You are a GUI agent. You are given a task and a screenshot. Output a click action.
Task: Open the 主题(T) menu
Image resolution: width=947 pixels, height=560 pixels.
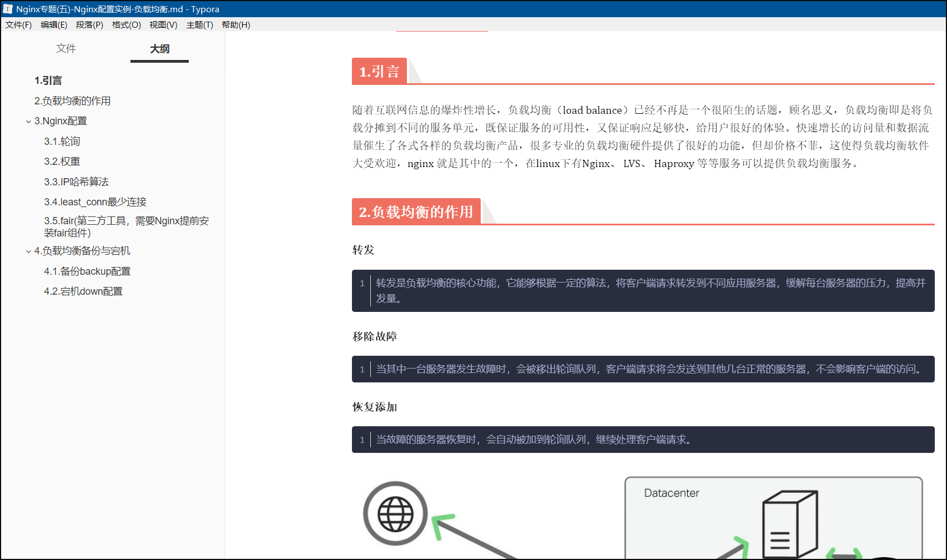coord(200,25)
